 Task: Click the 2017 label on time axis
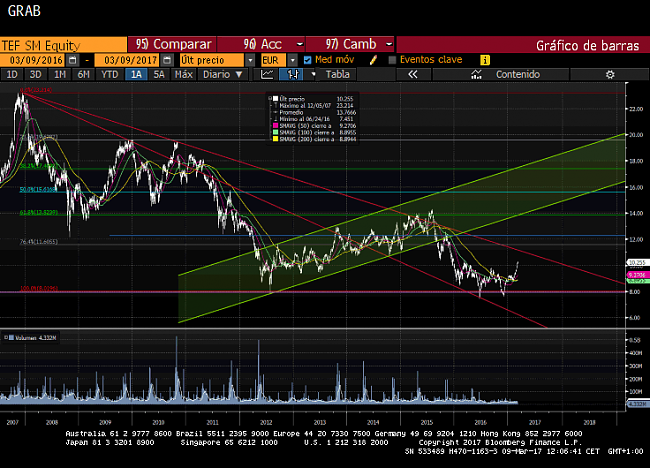pyautogui.click(x=535, y=422)
